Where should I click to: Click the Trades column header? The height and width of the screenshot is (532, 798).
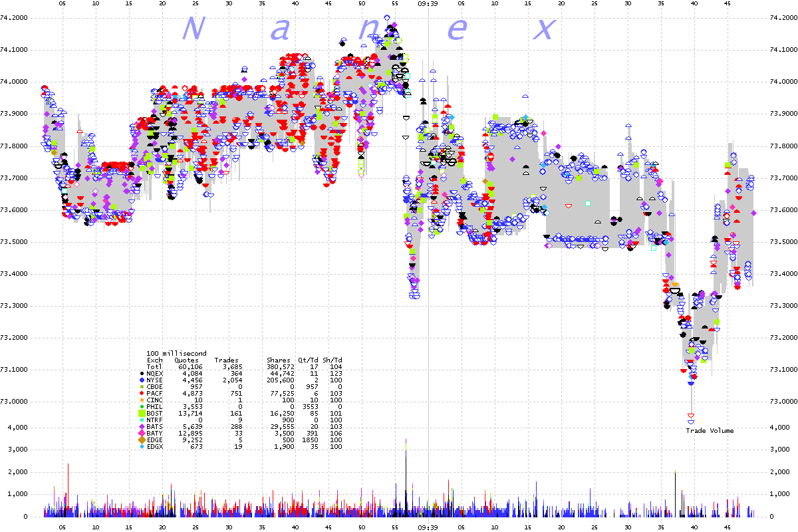(226, 360)
